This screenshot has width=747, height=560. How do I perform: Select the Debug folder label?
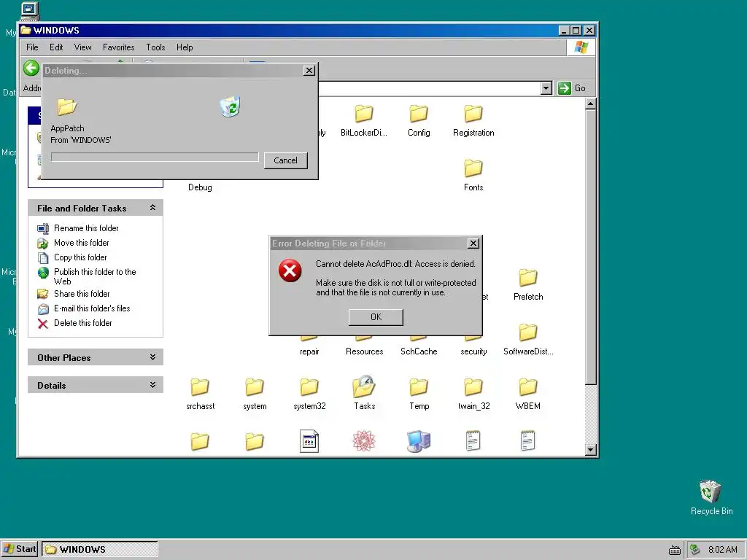click(200, 187)
